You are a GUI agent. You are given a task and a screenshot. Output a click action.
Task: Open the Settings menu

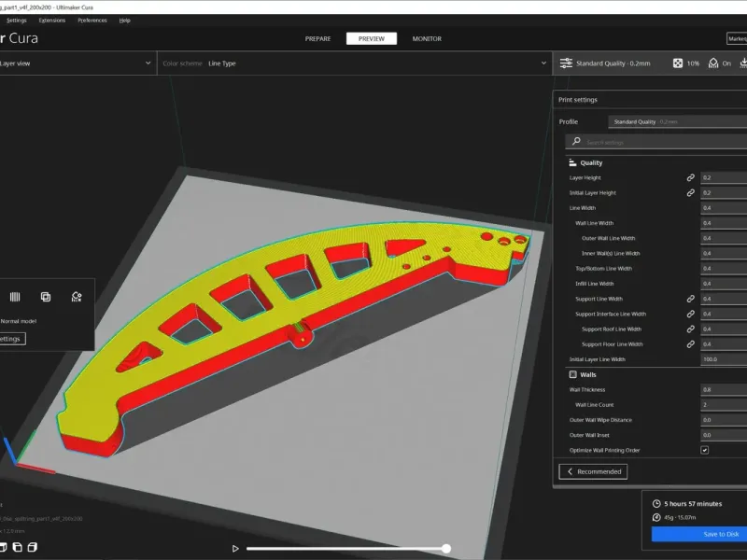coord(17,21)
